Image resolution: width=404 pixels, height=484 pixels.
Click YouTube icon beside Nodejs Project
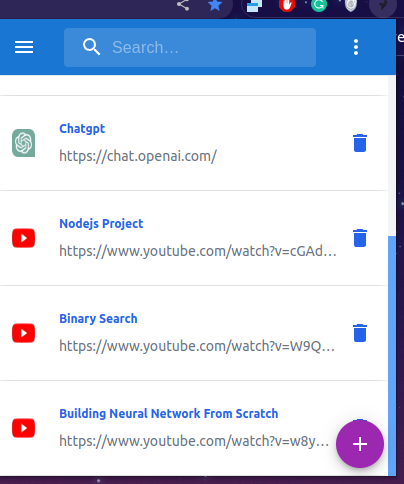coord(23,238)
